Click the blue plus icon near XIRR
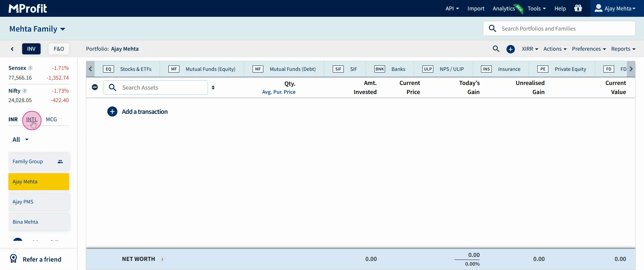 [511, 49]
